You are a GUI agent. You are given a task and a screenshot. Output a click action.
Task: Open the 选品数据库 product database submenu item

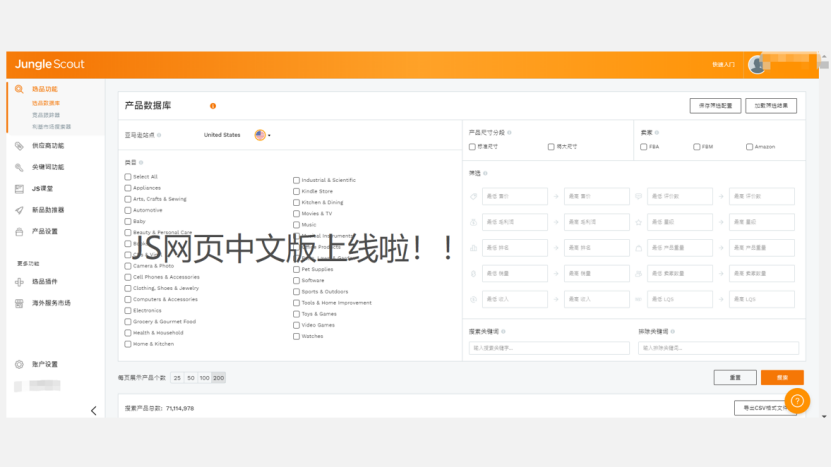click(46, 103)
